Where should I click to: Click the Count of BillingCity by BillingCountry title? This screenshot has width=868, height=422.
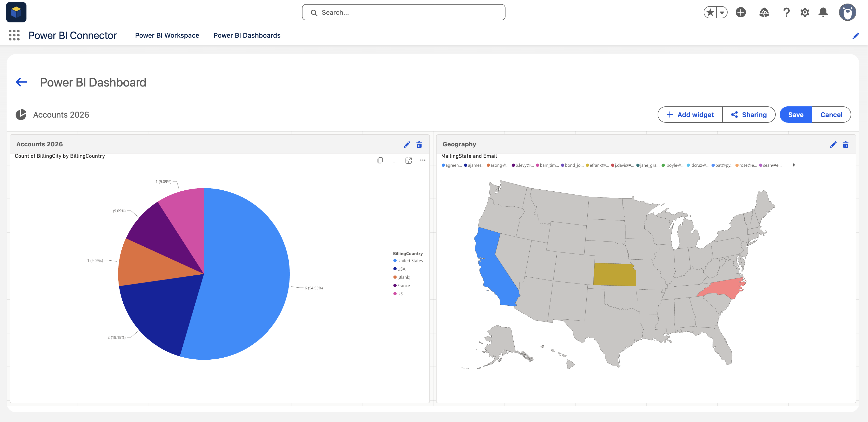coord(60,156)
